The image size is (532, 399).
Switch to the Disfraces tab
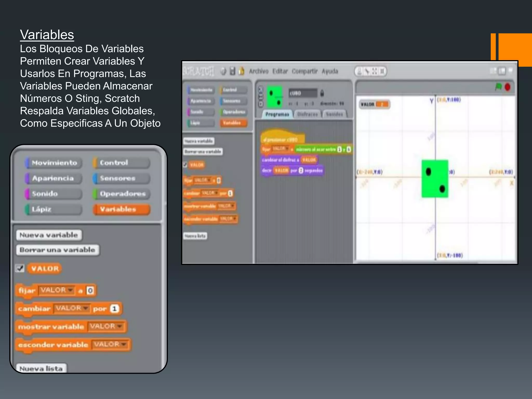[x=307, y=114]
